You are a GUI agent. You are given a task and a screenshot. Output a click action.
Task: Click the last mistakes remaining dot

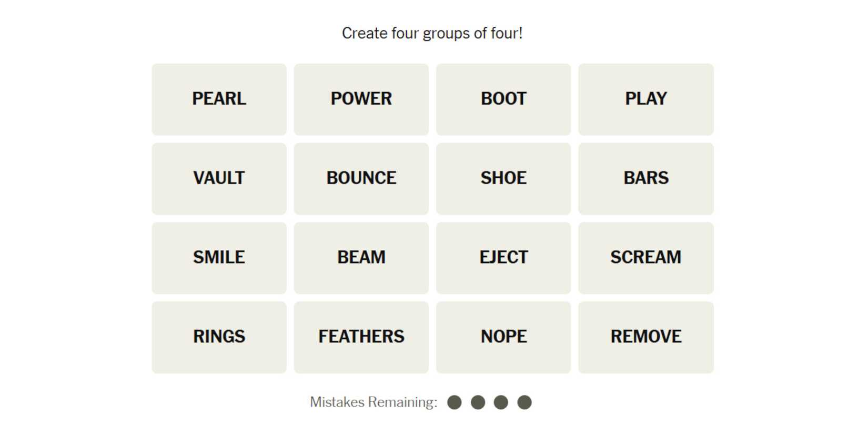pos(524,402)
